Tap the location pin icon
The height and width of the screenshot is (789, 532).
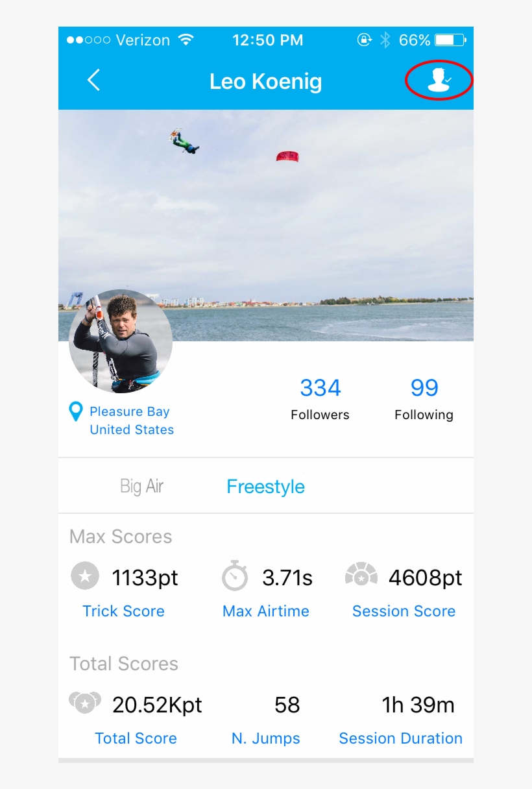pyautogui.click(x=76, y=411)
